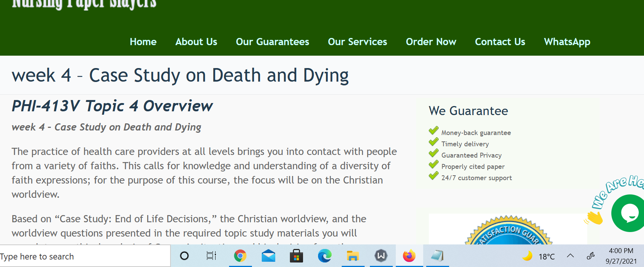Screen dimensions: 644x267
Task: Open Our Services menu item
Action: pos(357,42)
